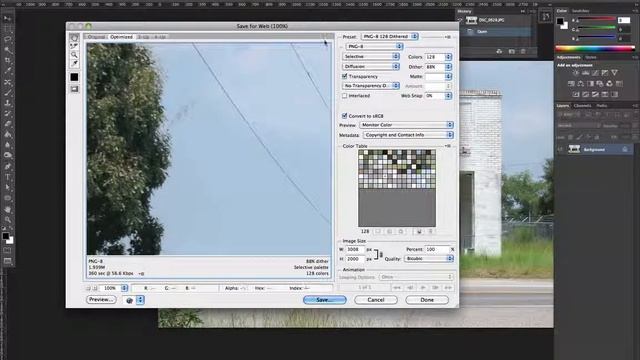Viewport: 640px width, 360px height.
Task: Switch to the Original preview tab
Action: point(96,37)
